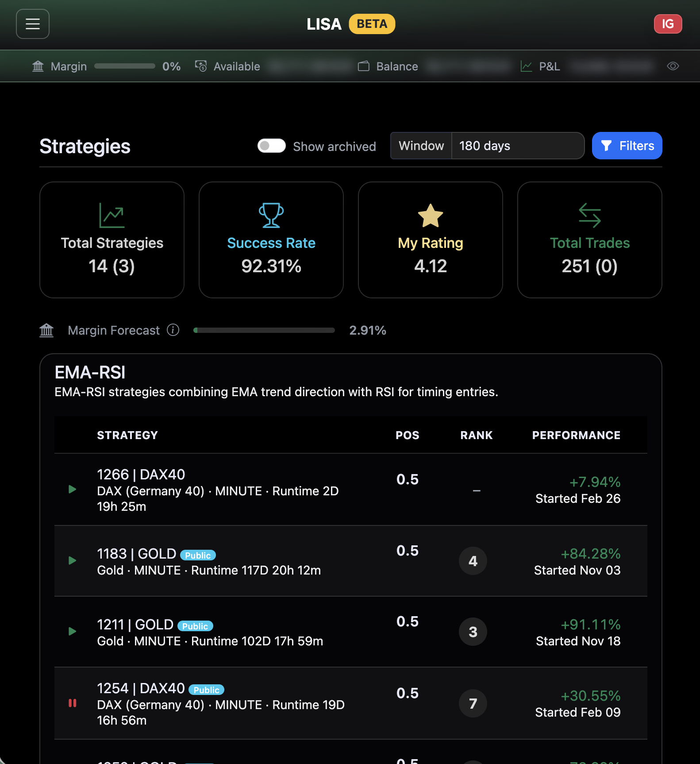Open strategy 1183 | GOLD

tap(137, 554)
